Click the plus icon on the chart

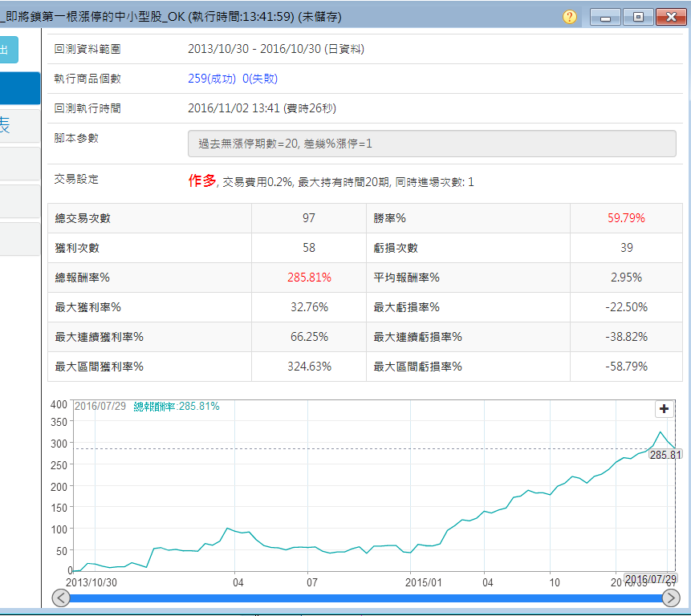tap(664, 409)
